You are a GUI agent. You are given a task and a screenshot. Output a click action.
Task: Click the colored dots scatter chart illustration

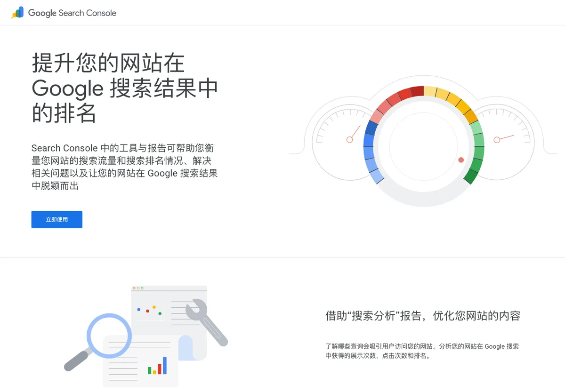pos(149,311)
